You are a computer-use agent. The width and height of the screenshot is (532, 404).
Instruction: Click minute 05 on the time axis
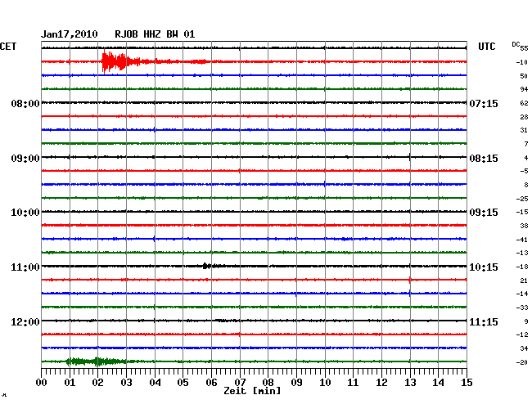[183, 382]
